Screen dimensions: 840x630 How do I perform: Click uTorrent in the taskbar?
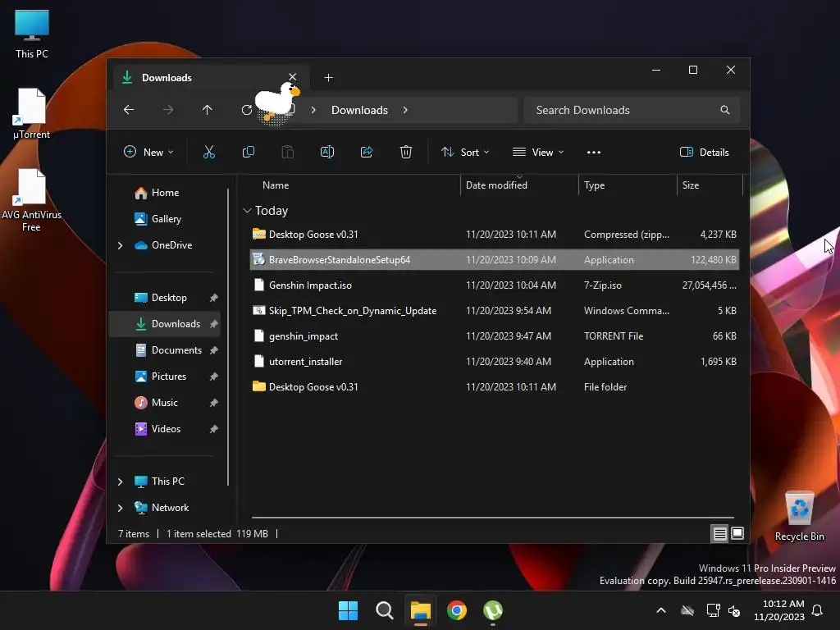pyautogui.click(x=493, y=610)
